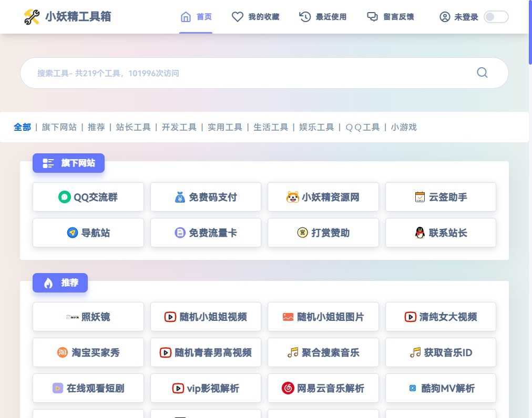Screen dimensions: 532x418
Task: Open the 留言反馈 page
Action: tap(391, 16)
